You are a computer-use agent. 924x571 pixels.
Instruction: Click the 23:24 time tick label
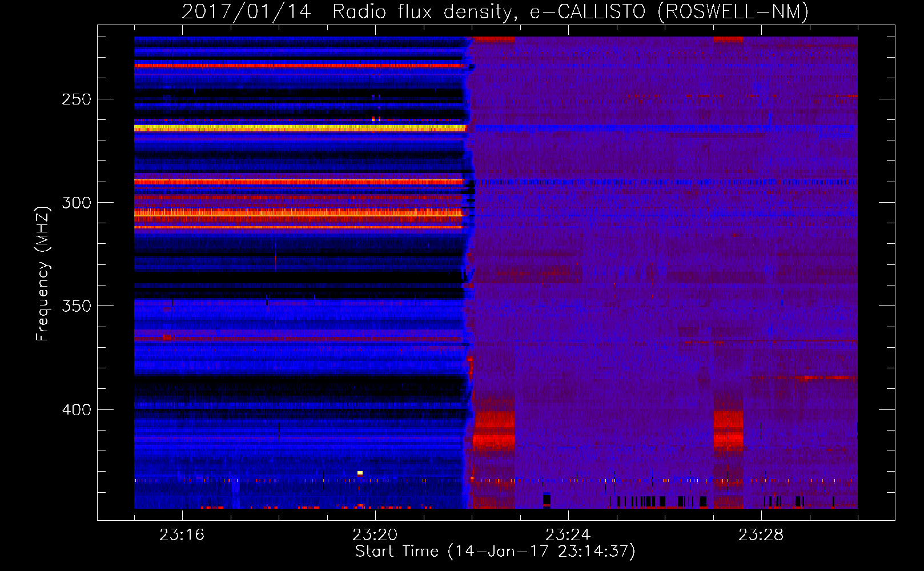coord(568,534)
